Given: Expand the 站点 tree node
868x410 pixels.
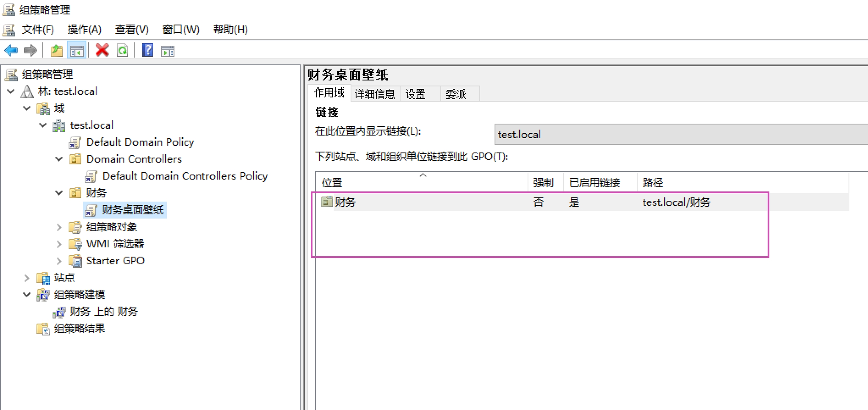Looking at the screenshot, I should (x=27, y=278).
